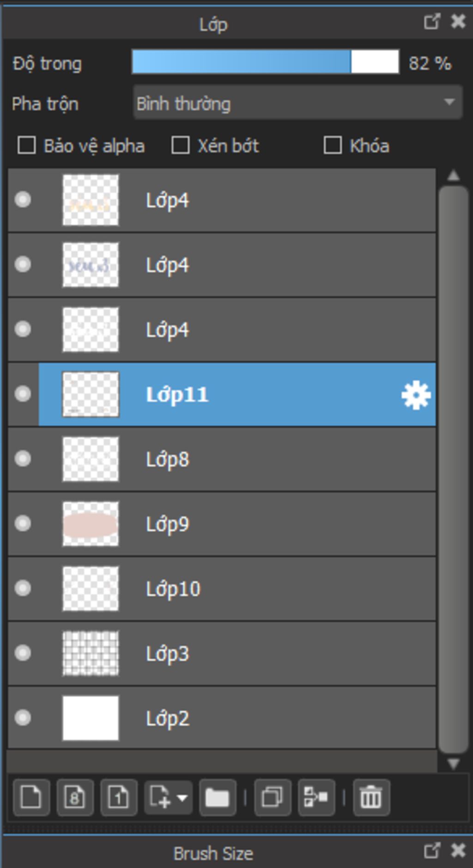
Task: Enable Bảo vệ alpha checkbox
Action: (26, 145)
